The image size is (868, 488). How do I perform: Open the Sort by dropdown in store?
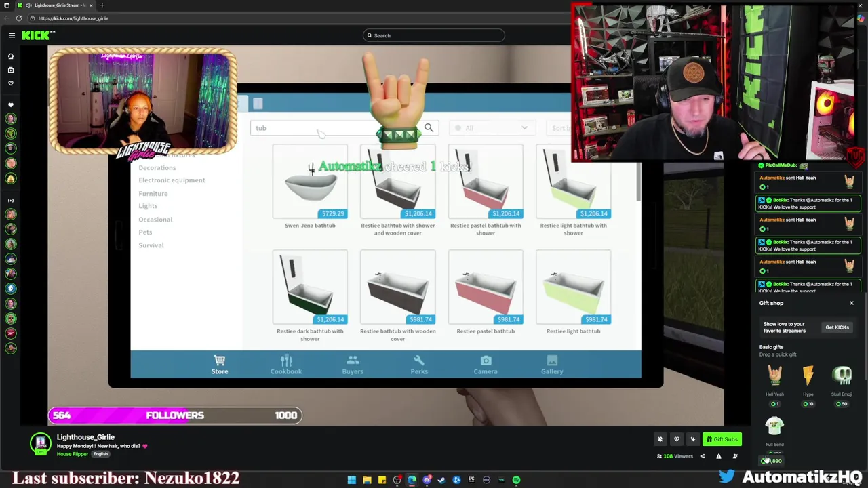(560, 128)
